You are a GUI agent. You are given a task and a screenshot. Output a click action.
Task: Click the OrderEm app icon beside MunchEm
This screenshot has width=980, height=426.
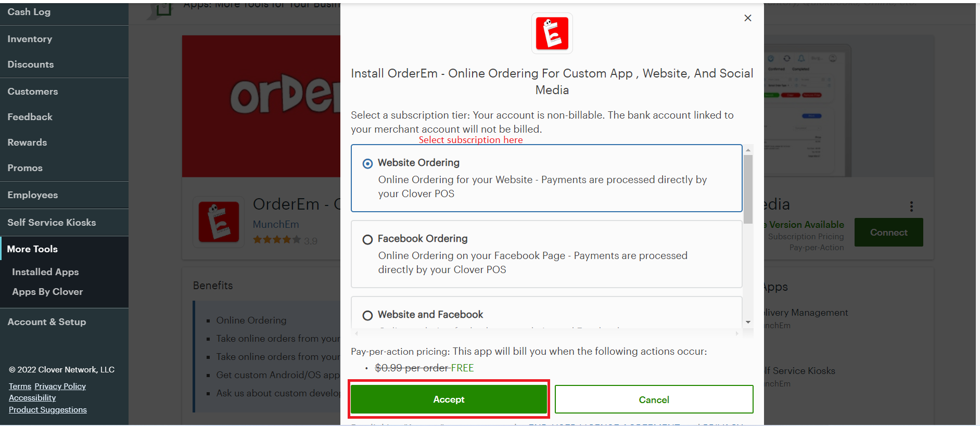pyautogui.click(x=219, y=222)
